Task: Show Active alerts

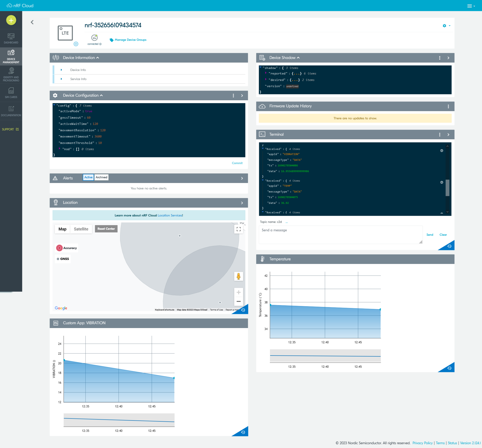Action: click(x=88, y=177)
